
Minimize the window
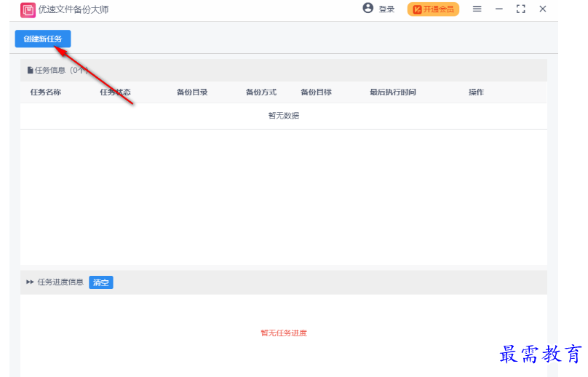coord(498,9)
